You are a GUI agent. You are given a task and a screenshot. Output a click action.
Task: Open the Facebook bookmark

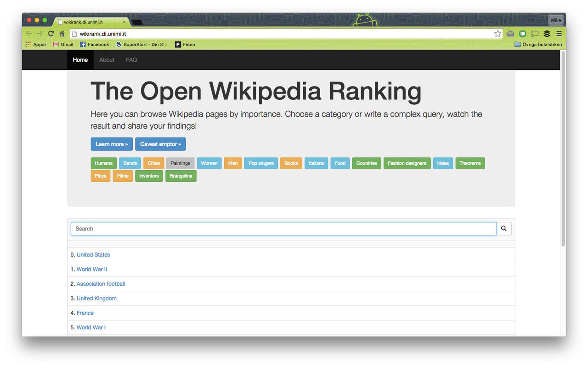click(95, 45)
